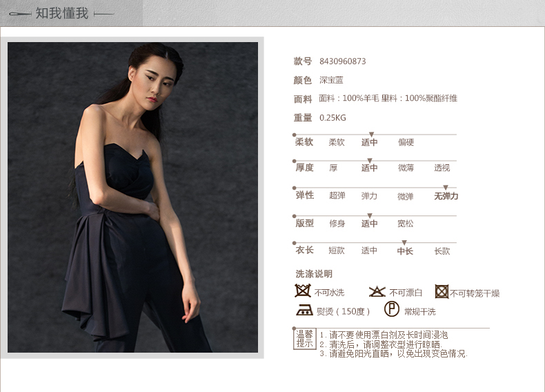The width and height of the screenshot is (545, 392).
Task: Click the triangle marker above 无弹力
Action: point(446,188)
